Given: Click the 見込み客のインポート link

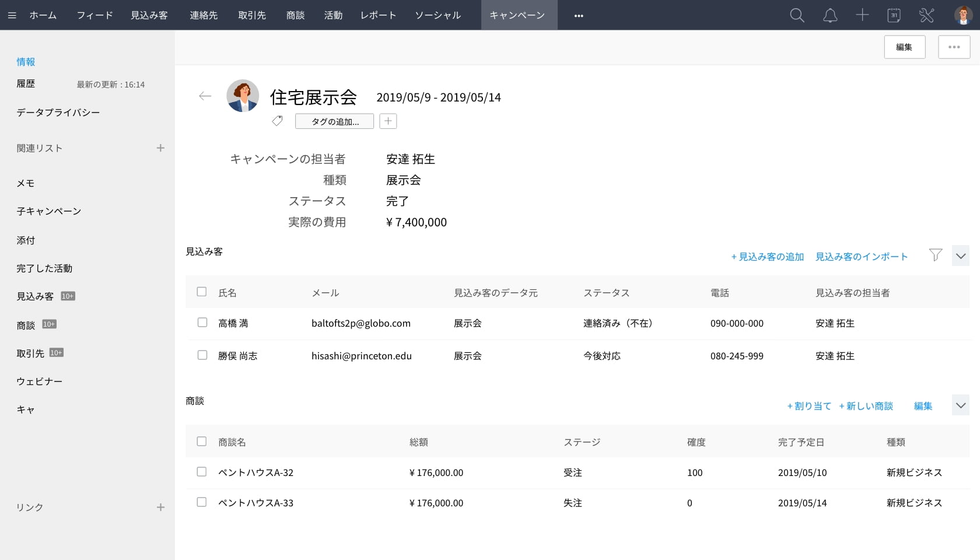Looking at the screenshot, I should tap(862, 257).
